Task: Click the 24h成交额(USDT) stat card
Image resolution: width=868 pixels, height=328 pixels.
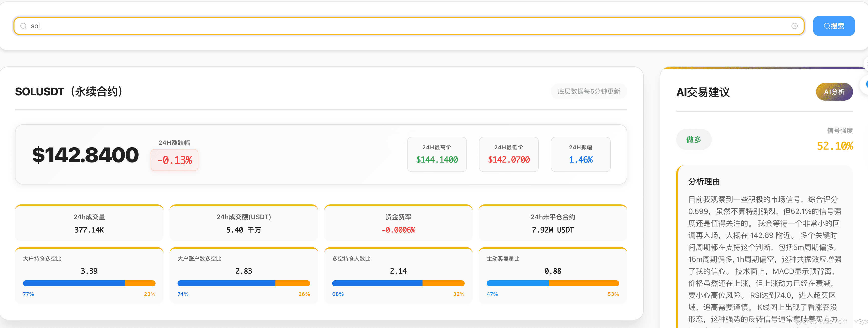Action: pyautogui.click(x=244, y=223)
